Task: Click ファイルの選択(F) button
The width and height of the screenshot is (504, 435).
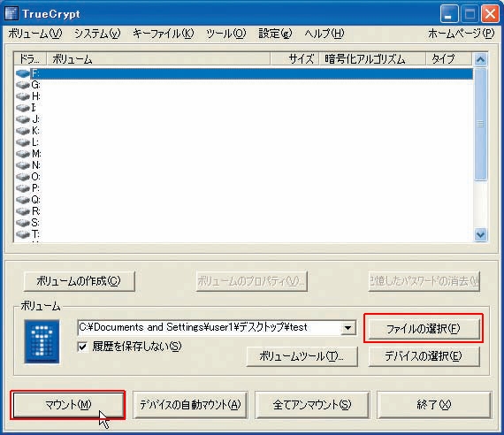Action: point(424,329)
